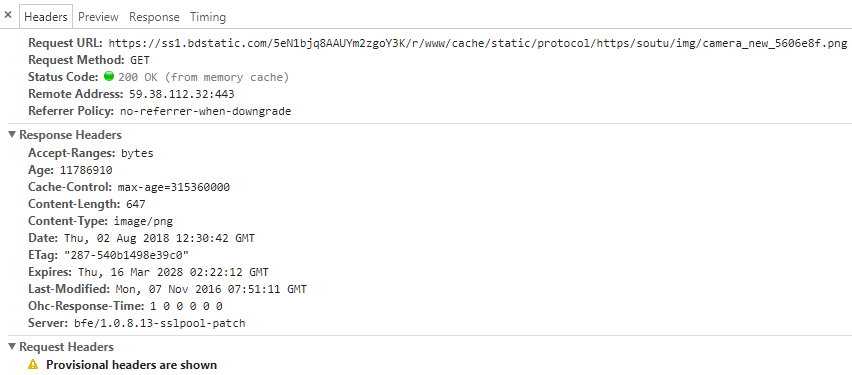This screenshot has height=375, width=852.
Task: Switch to the Response tab
Action: [x=154, y=17]
